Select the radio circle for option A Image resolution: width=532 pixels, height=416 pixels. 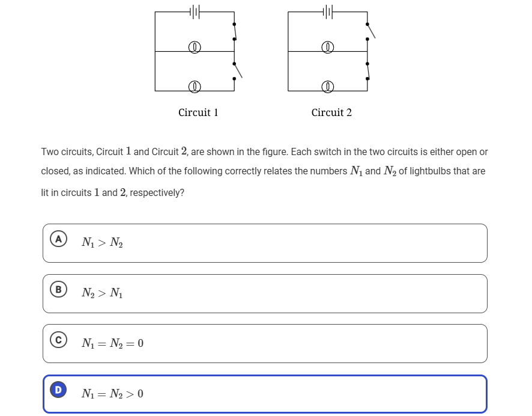pos(57,239)
